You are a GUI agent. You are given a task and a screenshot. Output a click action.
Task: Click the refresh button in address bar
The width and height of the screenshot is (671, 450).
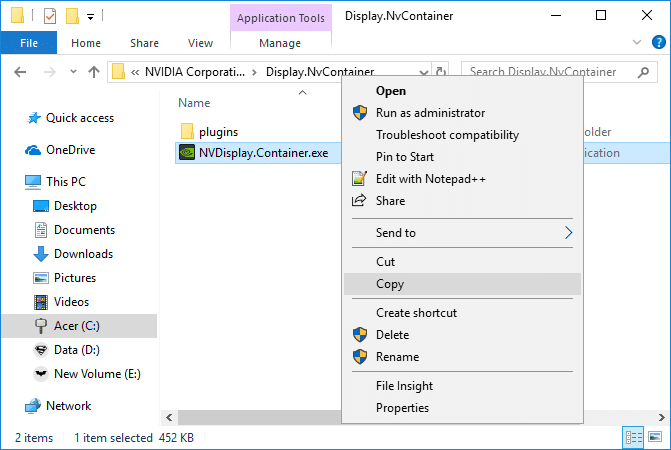(442, 72)
